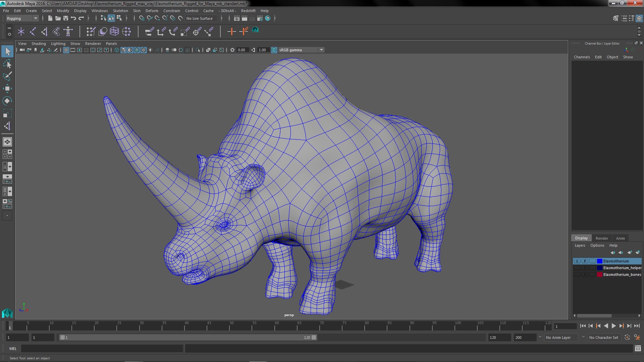Click move layer up icon
The image size is (644, 362).
[x=613, y=252]
